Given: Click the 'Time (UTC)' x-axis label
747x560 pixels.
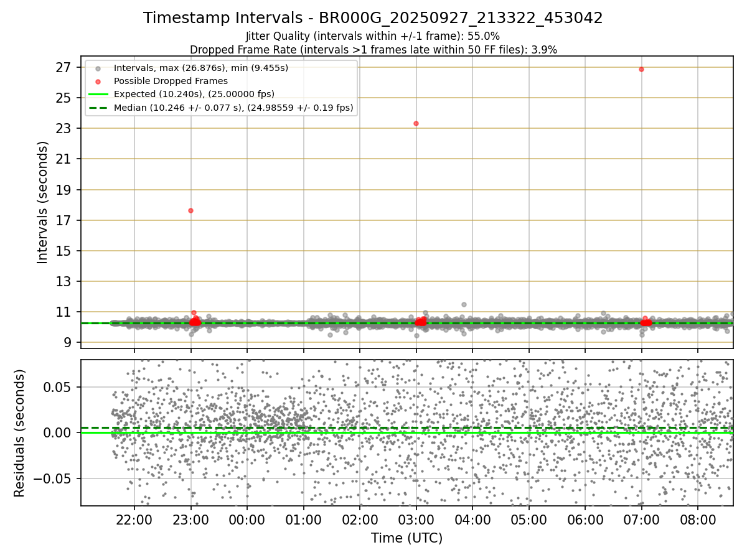Looking at the screenshot, I should (406, 538).
